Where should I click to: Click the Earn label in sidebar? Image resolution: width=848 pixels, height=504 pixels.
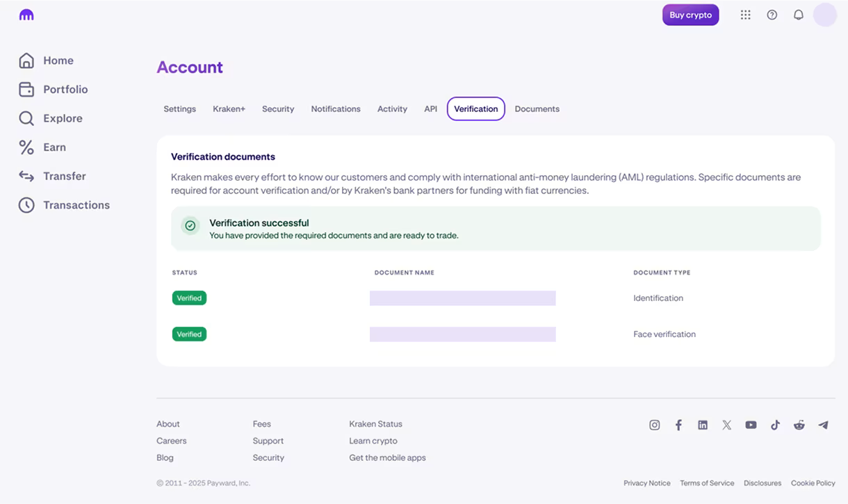[x=54, y=147]
